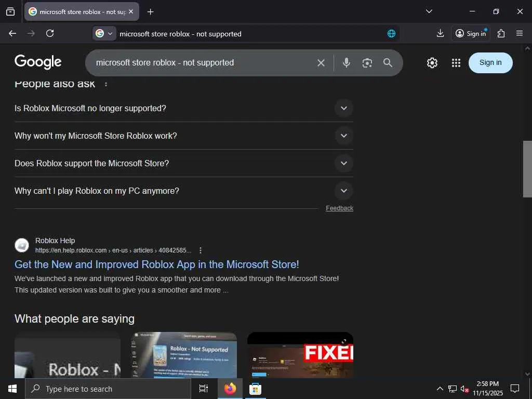This screenshot has height=399, width=532.
Task: Open the Firefox downloads panel
Action: click(x=440, y=33)
